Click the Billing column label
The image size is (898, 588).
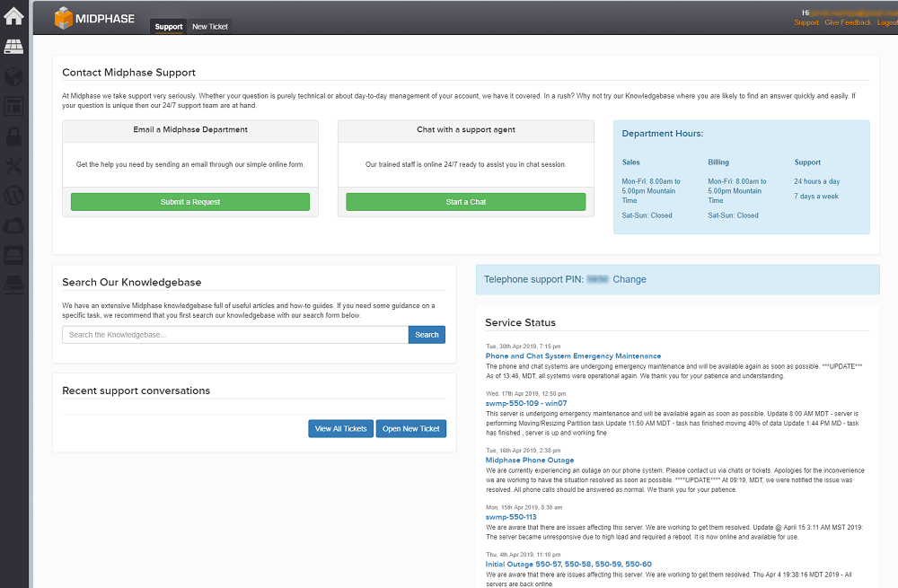718,162
